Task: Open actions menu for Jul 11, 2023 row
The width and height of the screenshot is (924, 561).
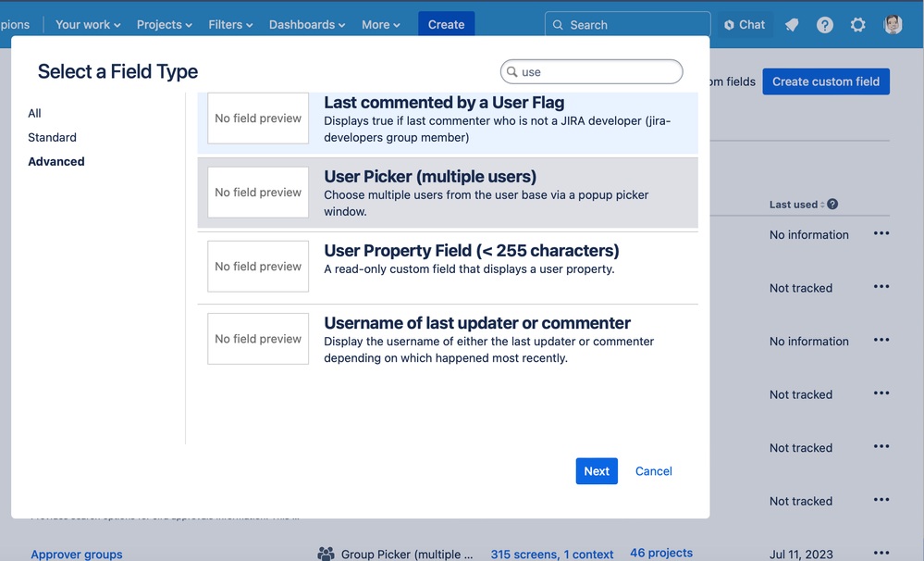Action: point(881,553)
